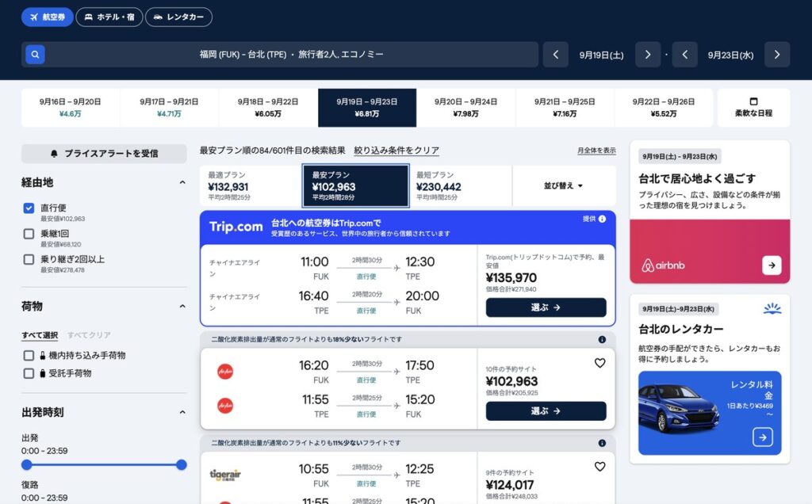Click left handle of 出発 time slider

(x=27, y=464)
